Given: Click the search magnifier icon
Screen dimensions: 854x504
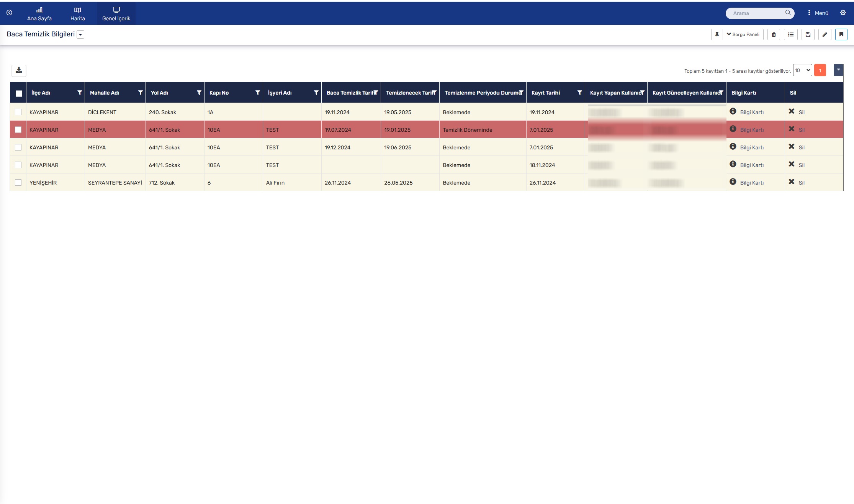Looking at the screenshot, I should 788,13.
